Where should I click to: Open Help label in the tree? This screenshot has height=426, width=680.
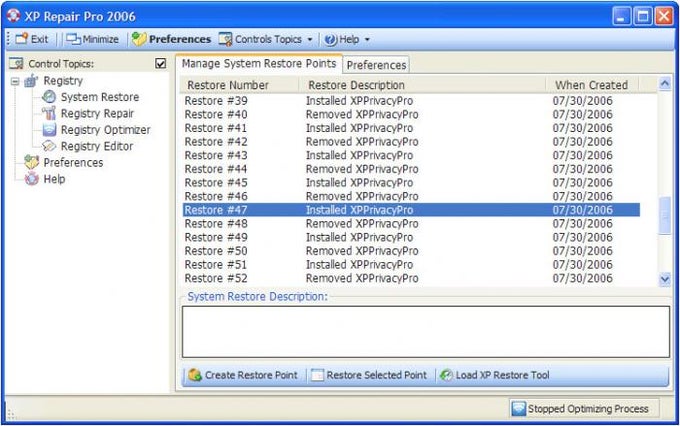(54, 179)
